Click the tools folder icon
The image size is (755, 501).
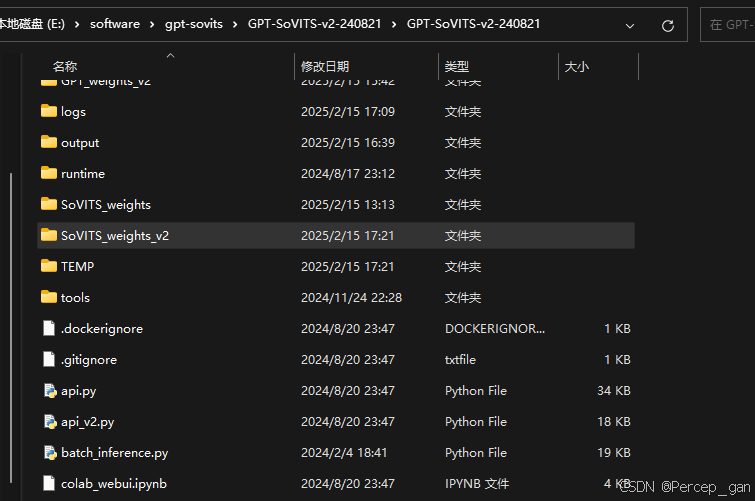point(49,297)
